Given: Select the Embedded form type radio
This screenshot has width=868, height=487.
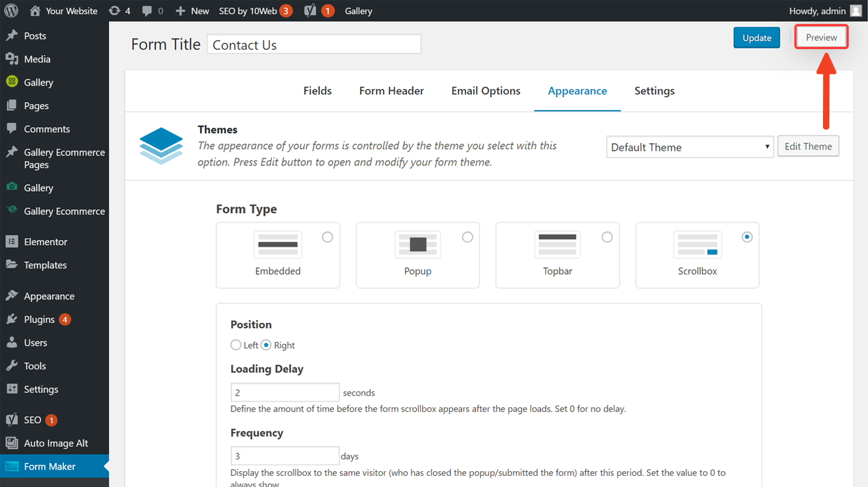Looking at the screenshot, I should point(328,237).
